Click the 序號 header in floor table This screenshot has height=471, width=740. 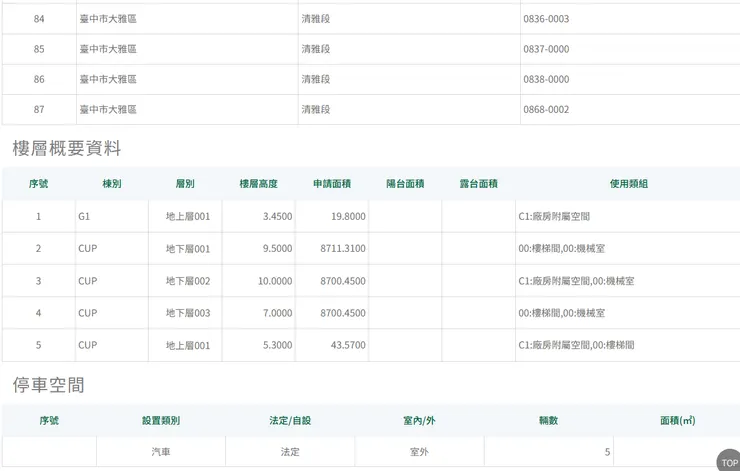point(38,184)
